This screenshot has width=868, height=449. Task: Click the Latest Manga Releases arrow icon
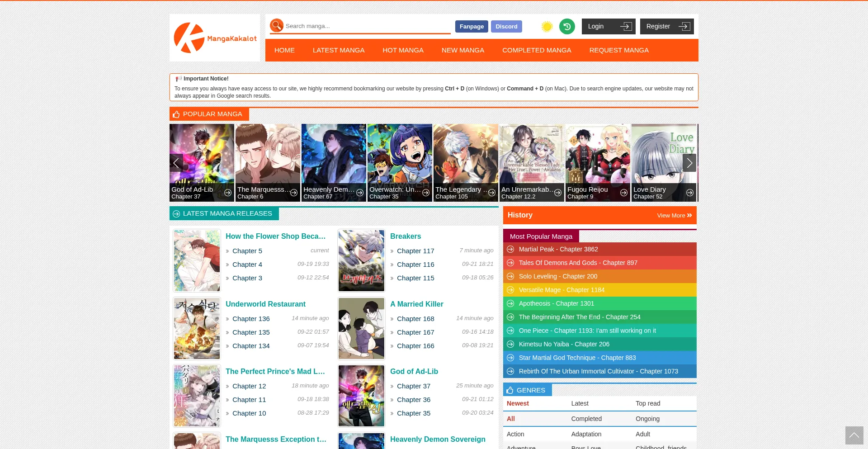point(176,214)
